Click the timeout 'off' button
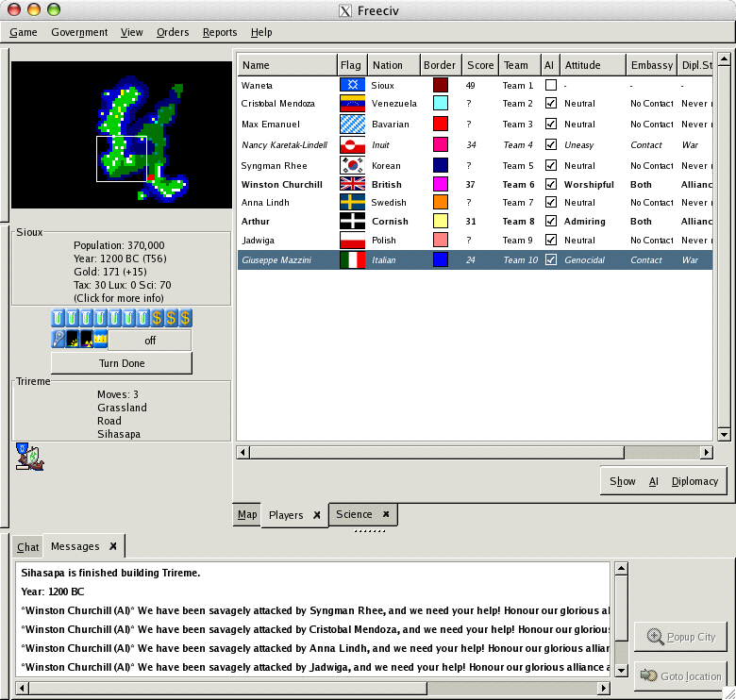The height and width of the screenshot is (700, 736). (x=150, y=341)
